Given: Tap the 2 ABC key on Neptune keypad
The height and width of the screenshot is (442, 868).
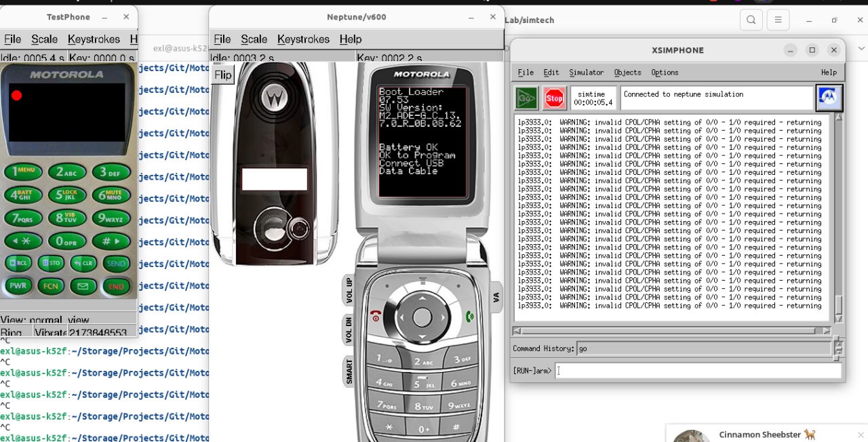Looking at the screenshot, I should coord(422,362).
